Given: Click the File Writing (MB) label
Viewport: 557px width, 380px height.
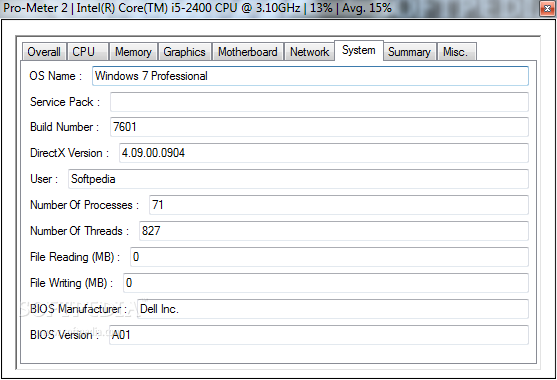Looking at the screenshot, I should pyautogui.click(x=71, y=283).
